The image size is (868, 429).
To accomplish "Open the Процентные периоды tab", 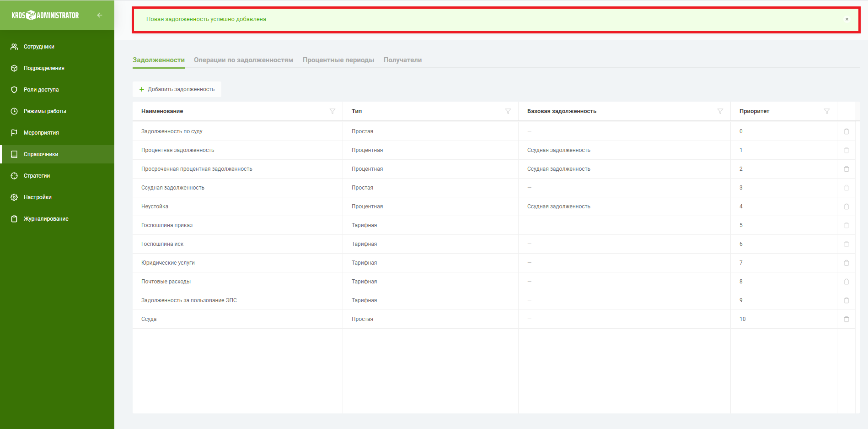I will pos(338,60).
